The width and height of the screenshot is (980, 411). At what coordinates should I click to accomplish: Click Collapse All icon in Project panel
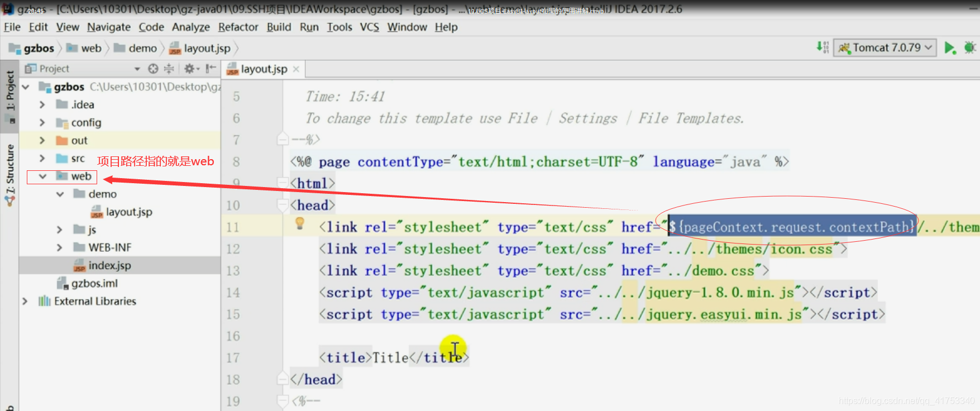[x=169, y=69]
